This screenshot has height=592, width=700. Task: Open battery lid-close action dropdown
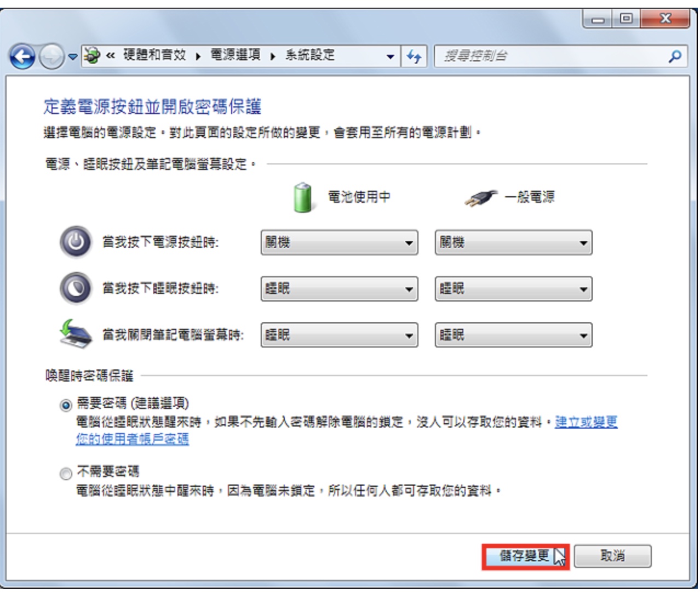339,335
